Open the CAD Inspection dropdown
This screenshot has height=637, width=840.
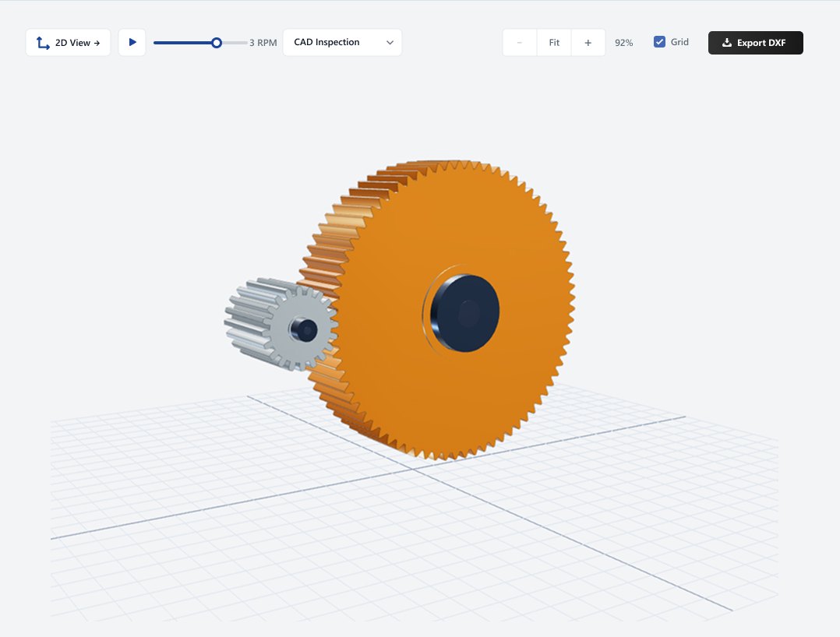click(x=342, y=42)
